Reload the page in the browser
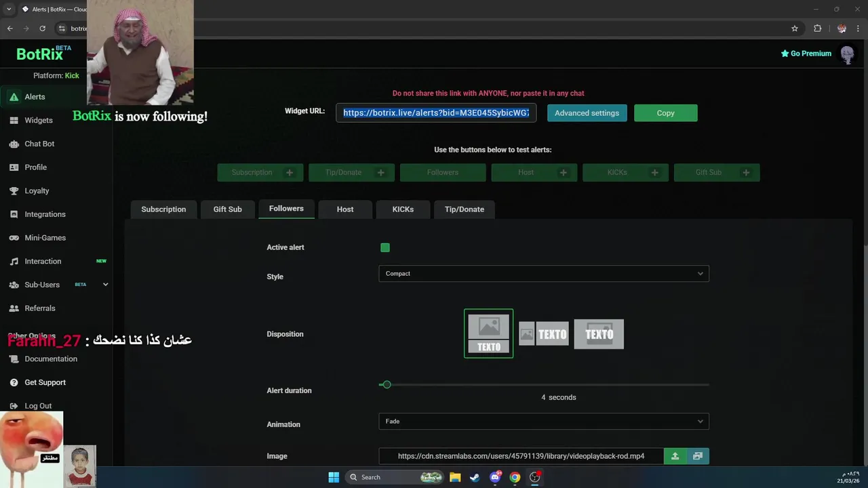The width and height of the screenshot is (868, 488). click(x=42, y=28)
